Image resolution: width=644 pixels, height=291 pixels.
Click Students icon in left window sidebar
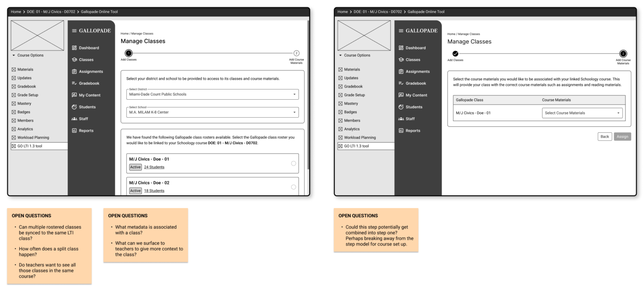pyautogui.click(x=74, y=107)
